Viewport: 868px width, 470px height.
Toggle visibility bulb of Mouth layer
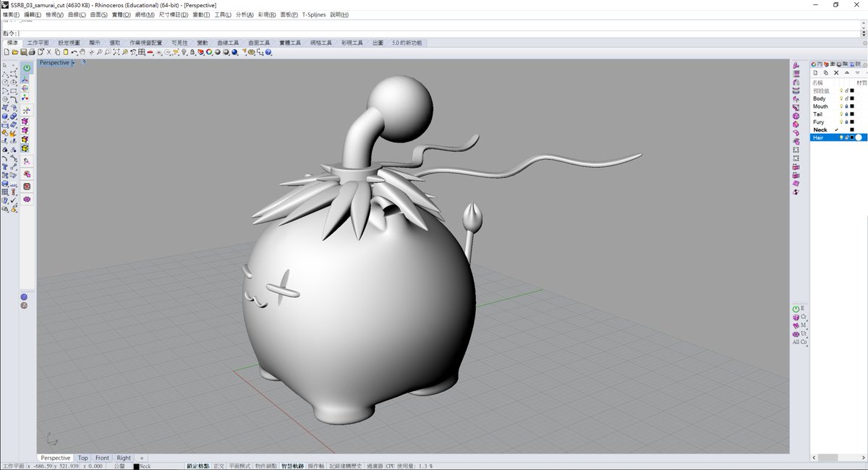pyautogui.click(x=841, y=106)
